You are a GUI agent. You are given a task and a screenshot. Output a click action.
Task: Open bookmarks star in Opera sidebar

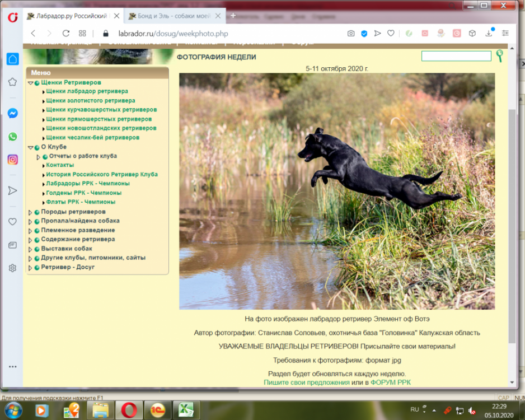pos(12,82)
